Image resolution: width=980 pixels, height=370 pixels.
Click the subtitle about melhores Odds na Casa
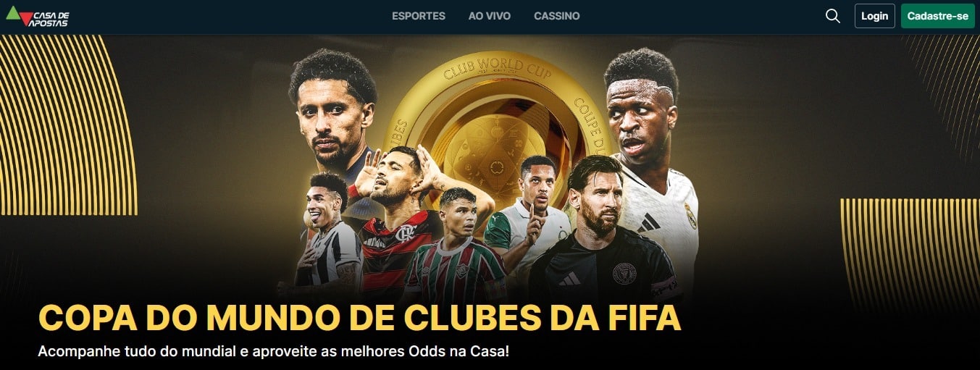pos(274,352)
